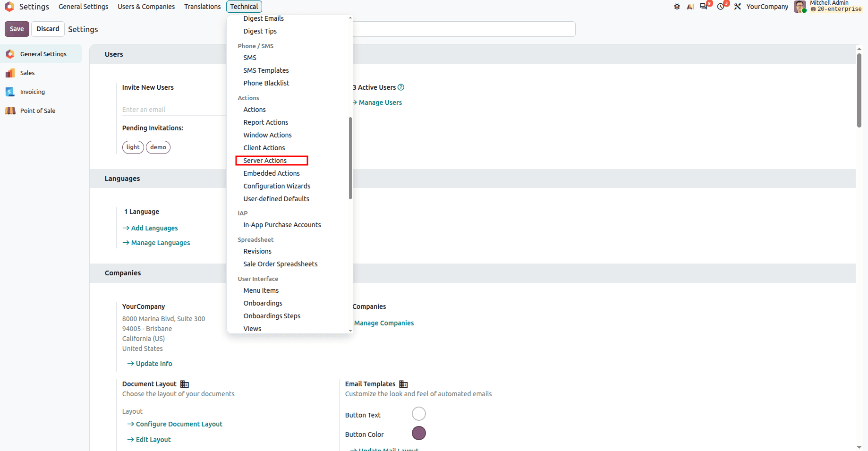Click the Manage Companies link
Viewport: 868px width, 451px height.
coord(383,323)
